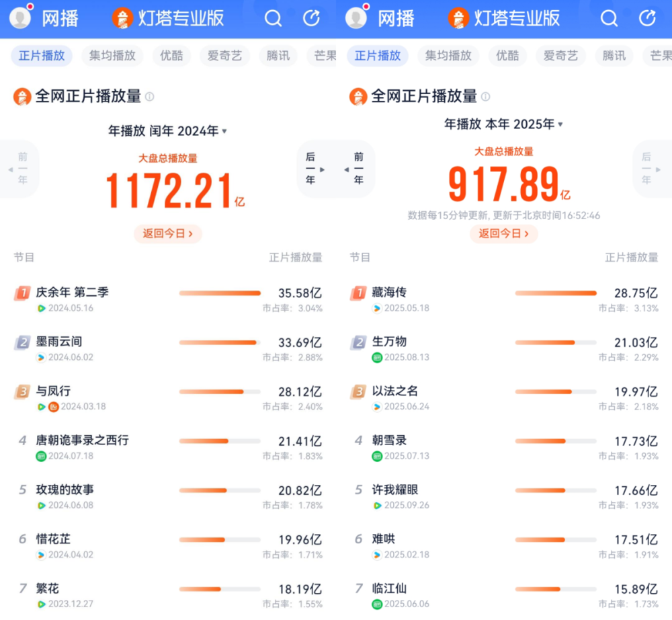Toggle the 优酷 platform filter in 2025 screen
The image size is (672, 620).
(x=507, y=56)
